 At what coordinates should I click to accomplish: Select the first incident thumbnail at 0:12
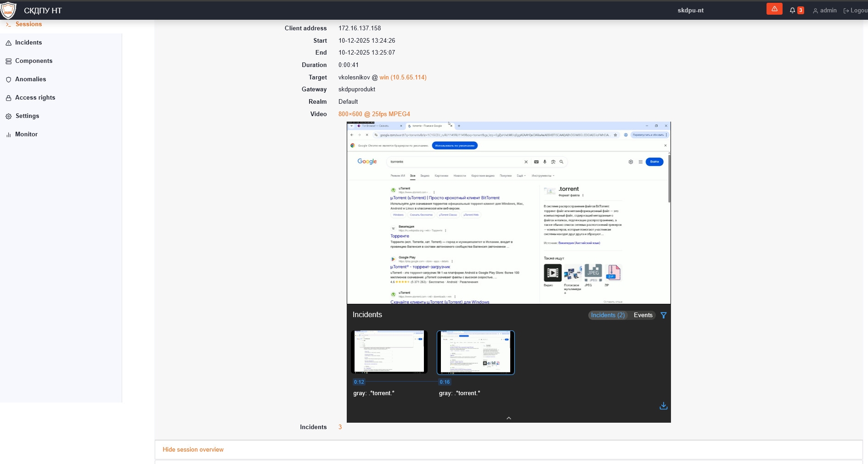[389, 352]
